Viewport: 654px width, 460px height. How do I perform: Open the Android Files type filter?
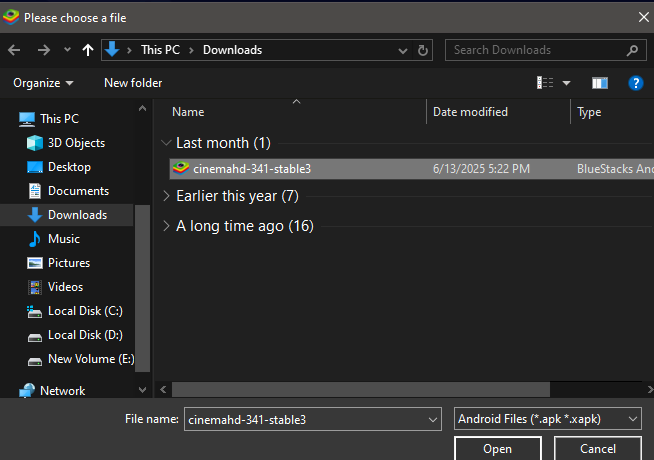click(548, 419)
